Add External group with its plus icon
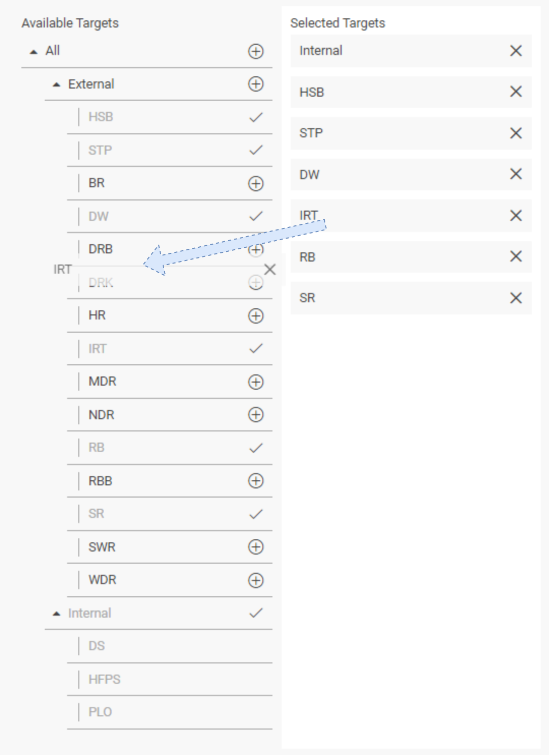 [256, 84]
